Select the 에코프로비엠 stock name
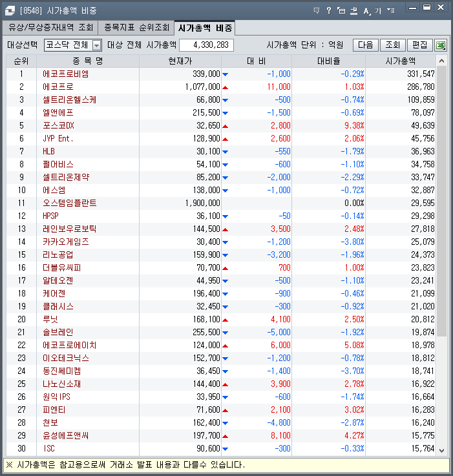The width and height of the screenshot is (453, 476). (66, 74)
